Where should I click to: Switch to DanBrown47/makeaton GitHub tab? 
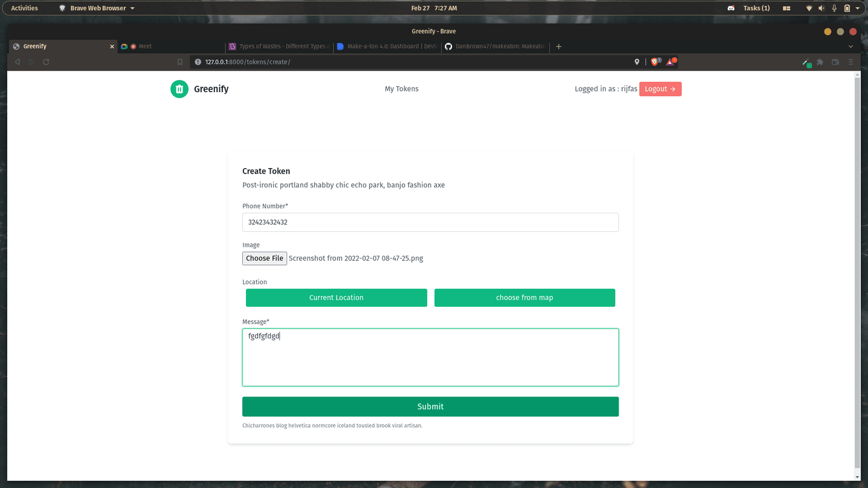495,46
